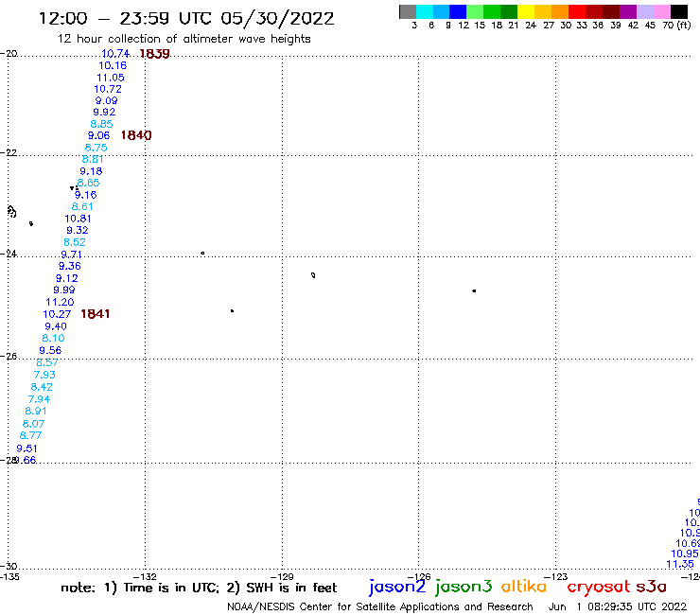Click the 11.35 reading in the bottom-right track
This screenshot has height=615, width=700.
[680, 564]
